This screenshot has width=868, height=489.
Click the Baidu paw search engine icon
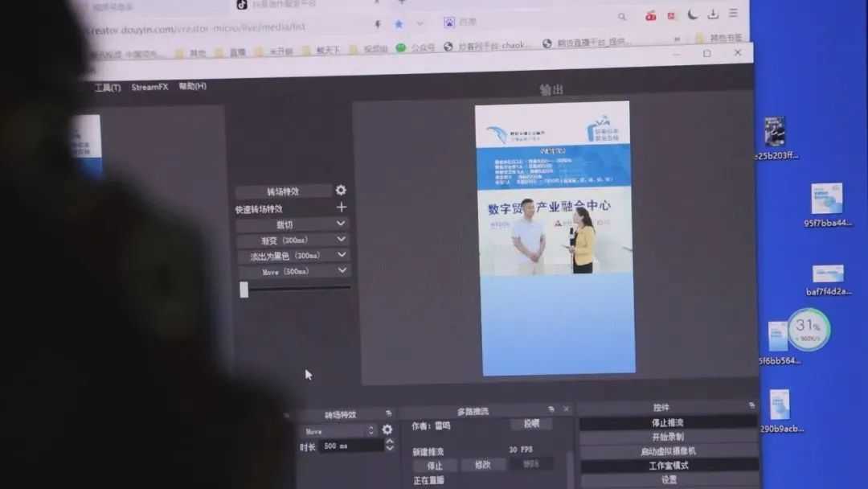tap(449, 23)
